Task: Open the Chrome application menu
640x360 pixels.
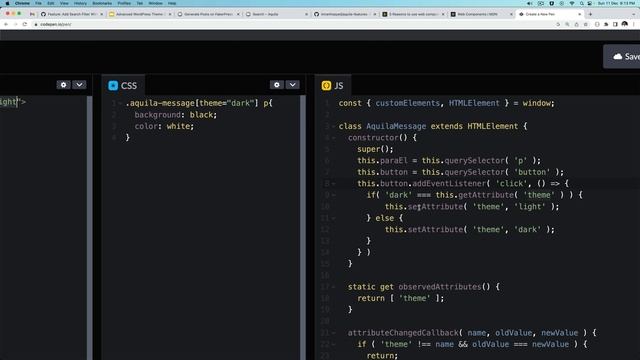Action: point(22,3)
